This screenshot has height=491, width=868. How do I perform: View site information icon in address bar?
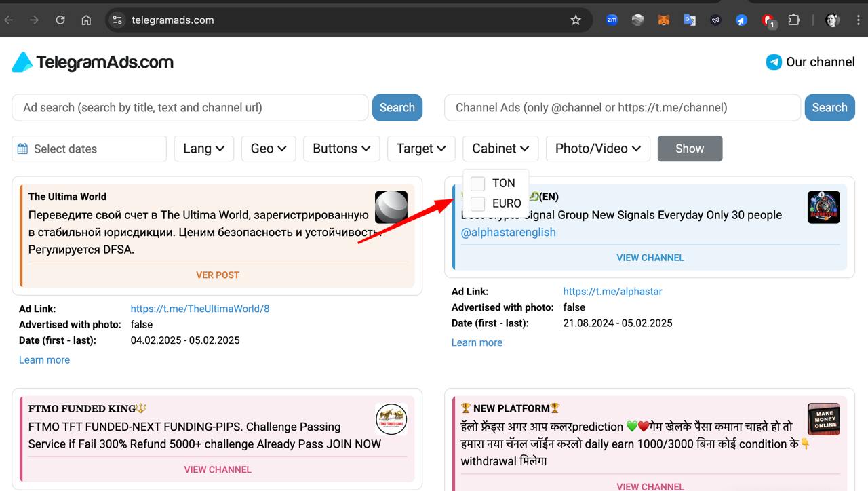[117, 20]
